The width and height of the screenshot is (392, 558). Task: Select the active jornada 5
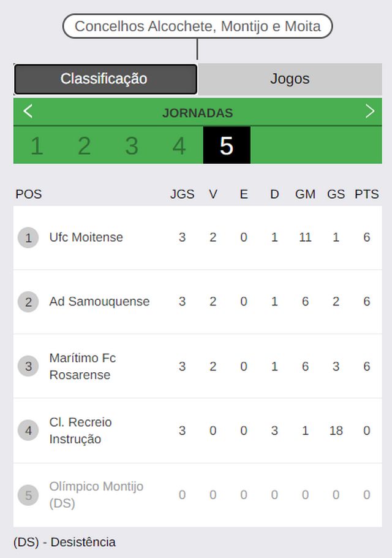click(227, 145)
